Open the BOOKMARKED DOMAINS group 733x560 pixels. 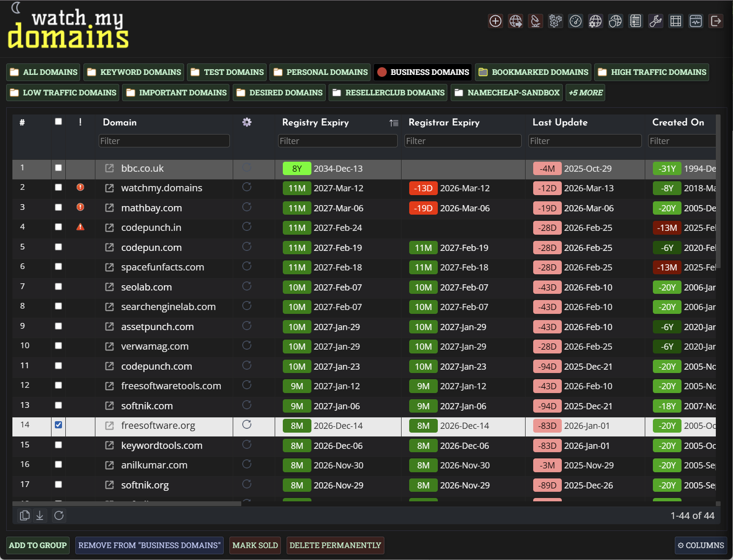click(533, 72)
